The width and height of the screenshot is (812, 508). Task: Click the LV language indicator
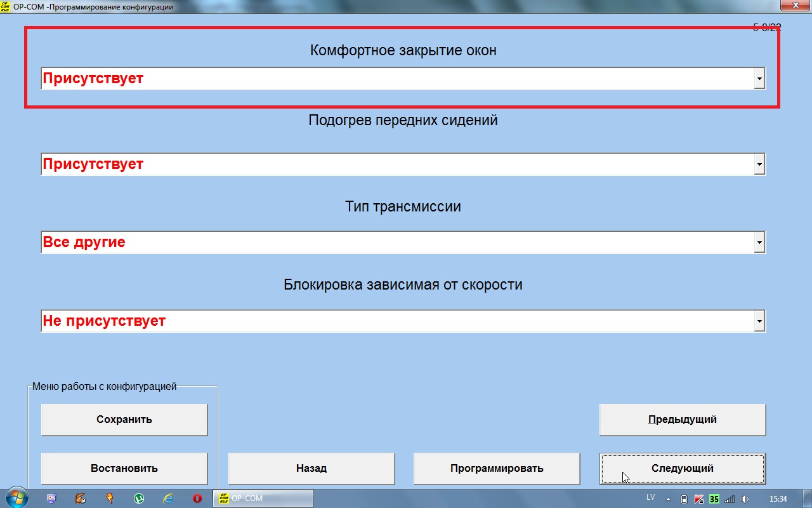[x=650, y=497]
